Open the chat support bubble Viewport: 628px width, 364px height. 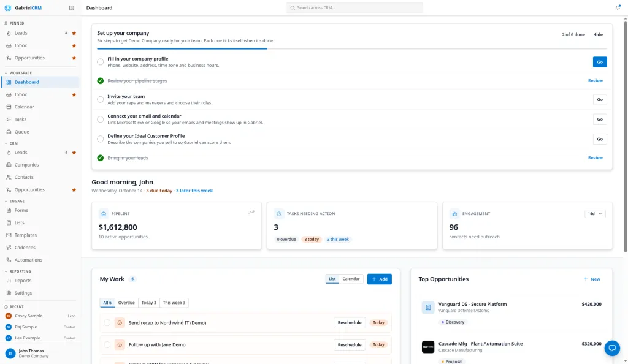click(x=612, y=348)
